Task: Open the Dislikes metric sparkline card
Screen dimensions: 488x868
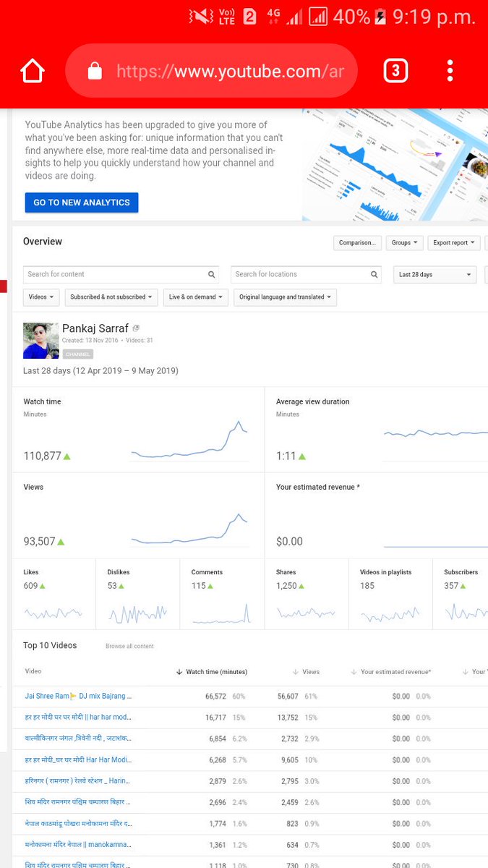Action: click(137, 595)
